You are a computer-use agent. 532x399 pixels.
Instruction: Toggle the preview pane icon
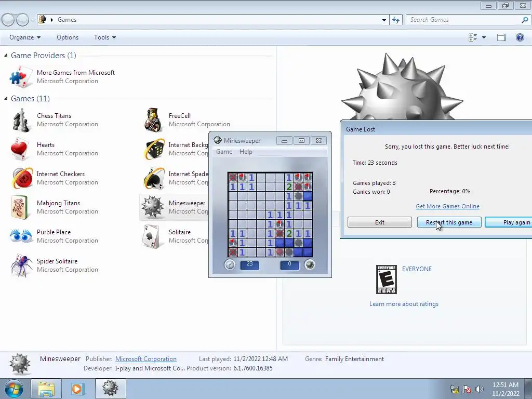(501, 37)
